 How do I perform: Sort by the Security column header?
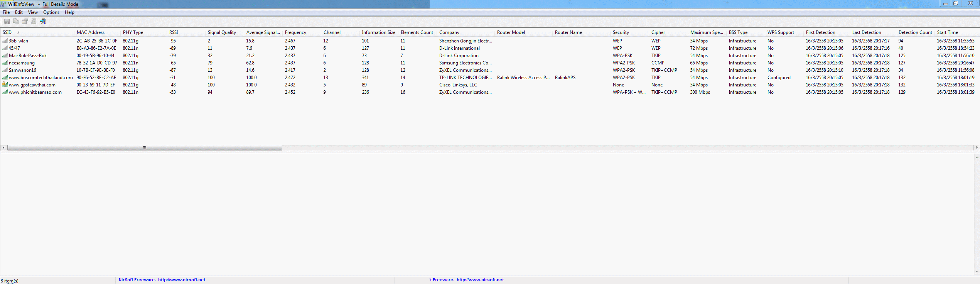click(621, 32)
